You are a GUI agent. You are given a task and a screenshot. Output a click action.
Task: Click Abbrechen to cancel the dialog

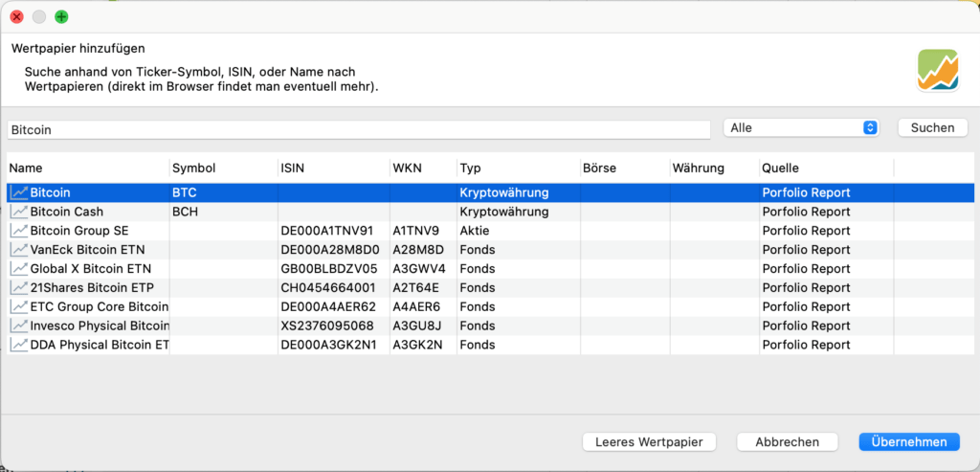click(x=787, y=442)
